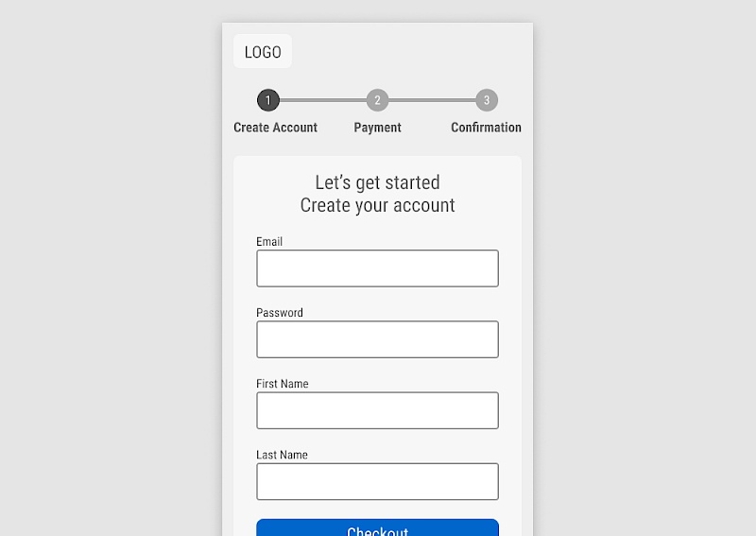Open the Create Account step label
The height and width of the screenshot is (536, 756).
click(275, 128)
